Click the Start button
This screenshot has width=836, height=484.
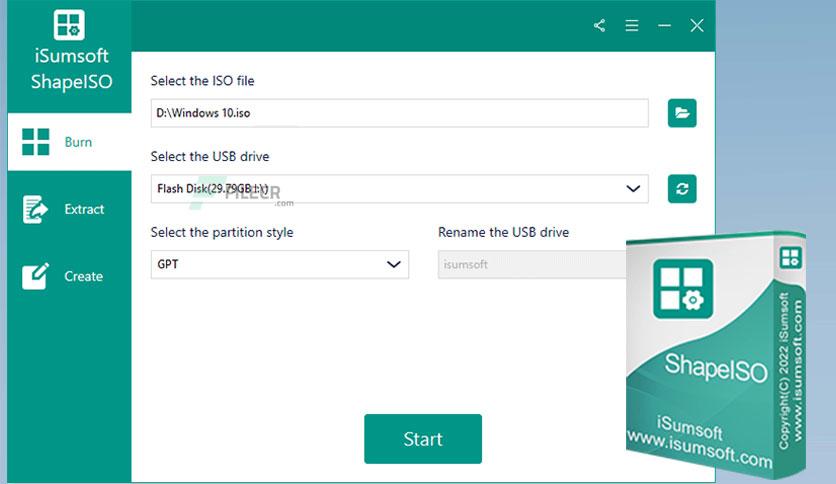(423, 439)
